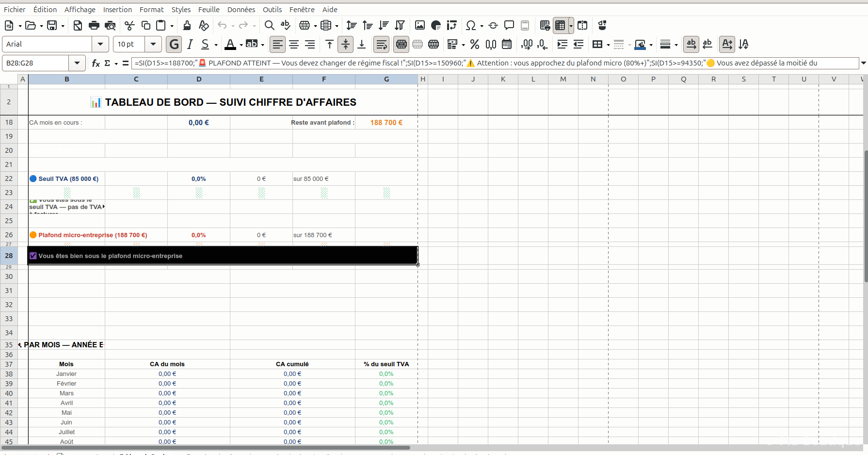Insert Comment speech bubble icon

pos(509,25)
